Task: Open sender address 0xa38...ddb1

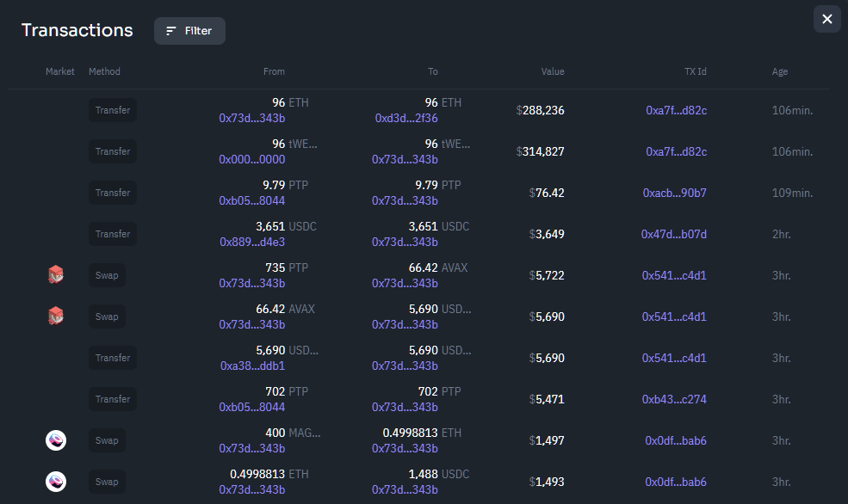Action: [x=252, y=366]
